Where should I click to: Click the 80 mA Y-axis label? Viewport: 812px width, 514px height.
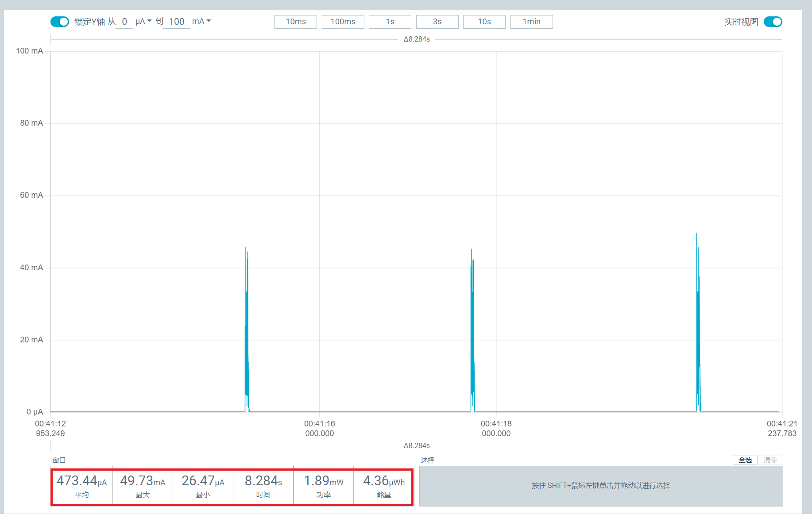click(31, 123)
